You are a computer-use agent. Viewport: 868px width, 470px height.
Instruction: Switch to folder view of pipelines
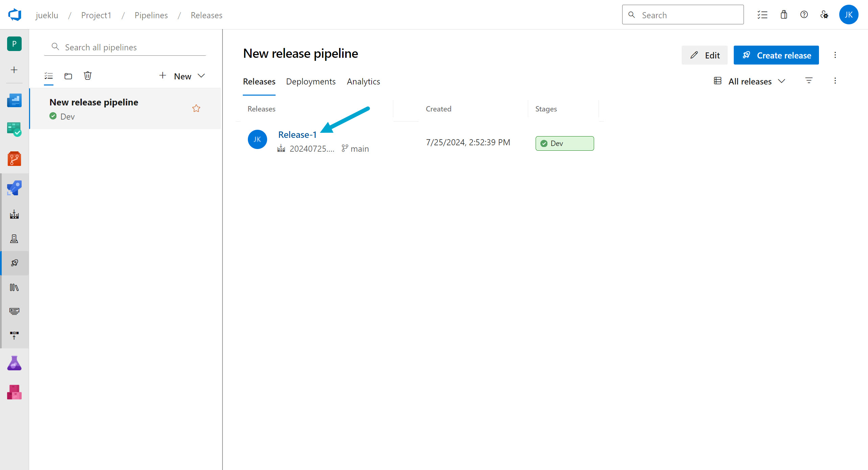68,76
